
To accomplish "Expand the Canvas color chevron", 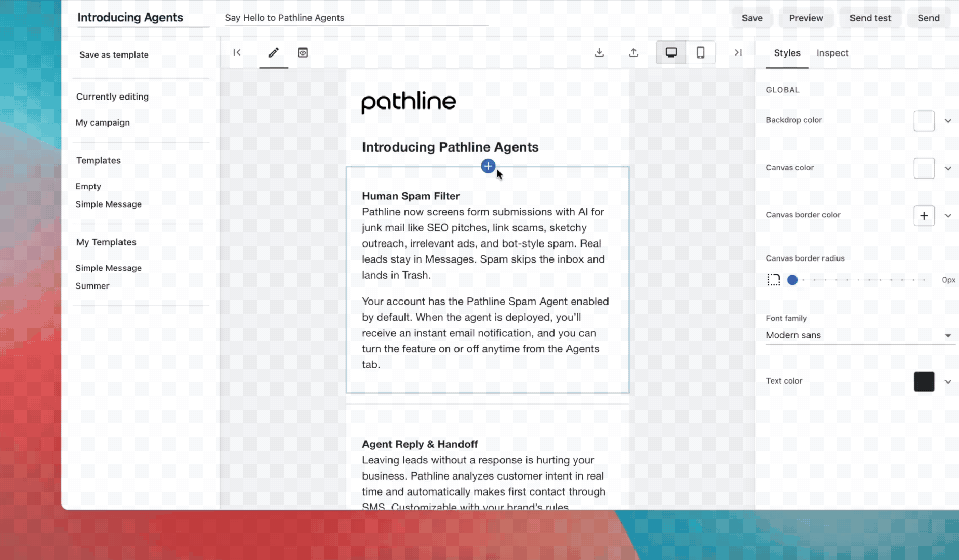I will click(x=948, y=168).
